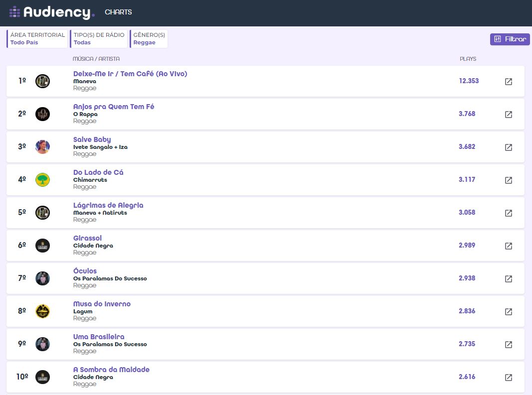The image size is (532, 395).
Task: Click the avatar in row 9º
Action: [43, 344]
